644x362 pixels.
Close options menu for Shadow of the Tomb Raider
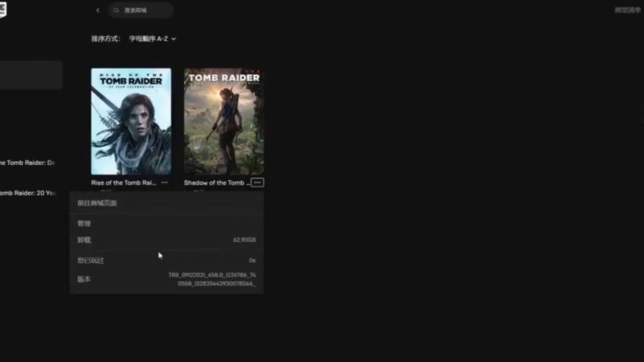257,183
